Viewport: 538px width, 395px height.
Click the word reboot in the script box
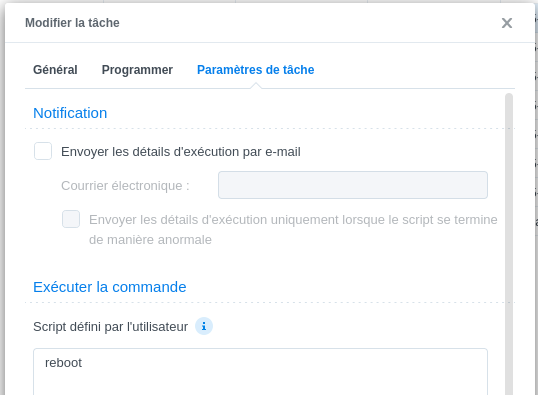(63, 363)
